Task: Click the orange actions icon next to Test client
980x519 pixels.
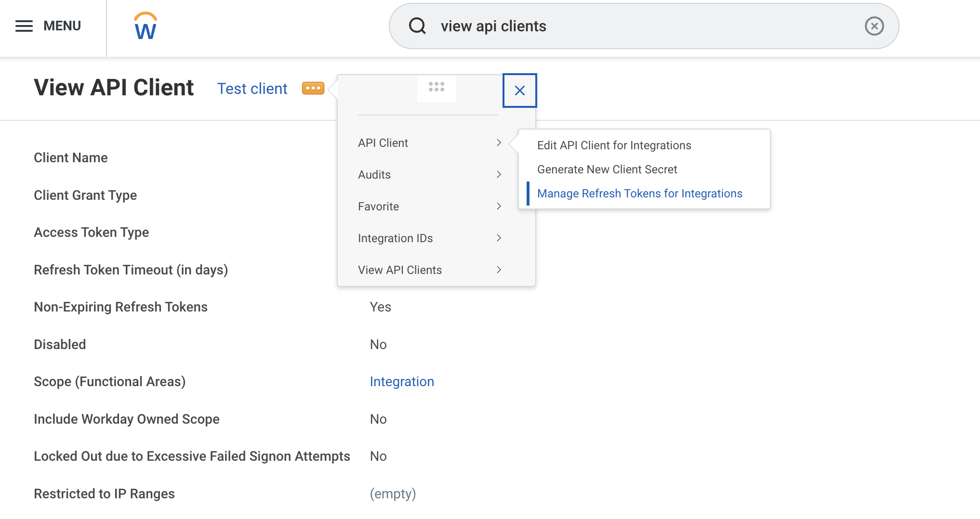Action: click(313, 88)
